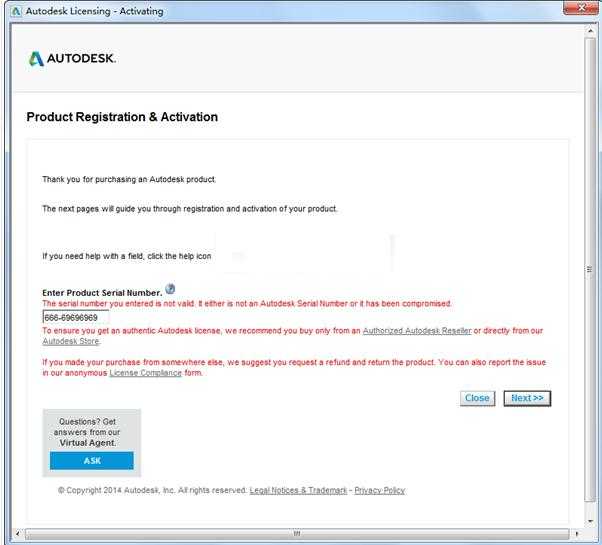Click the Questions? Virtual Agent text
Viewport: 602px width, 545px height.
point(87,432)
